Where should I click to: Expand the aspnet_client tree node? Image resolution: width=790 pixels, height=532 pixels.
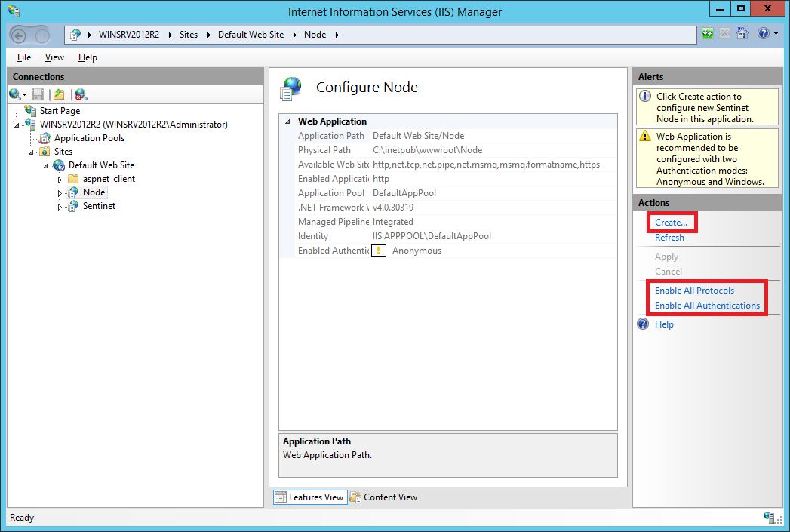(60, 180)
